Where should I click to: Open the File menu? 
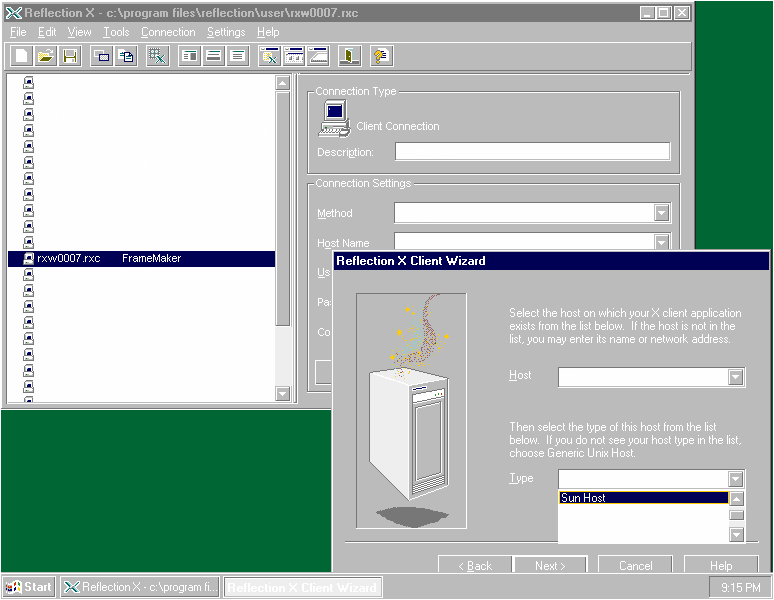tap(18, 32)
